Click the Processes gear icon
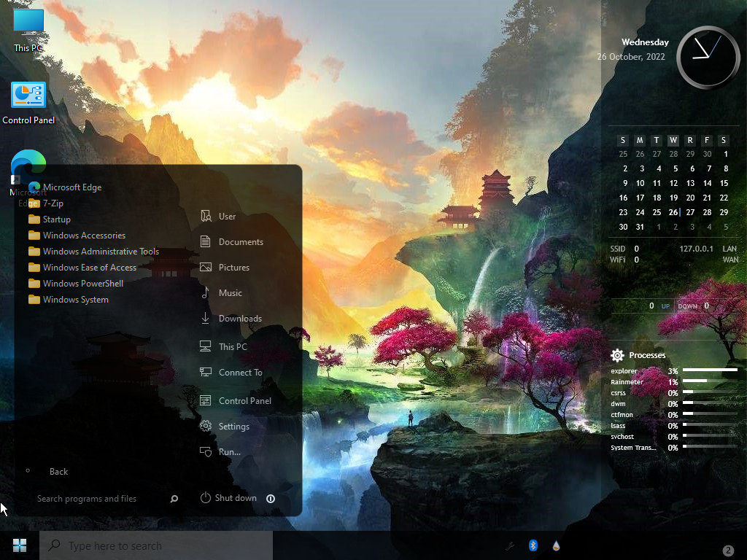747x560 pixels. coord(617,355)
